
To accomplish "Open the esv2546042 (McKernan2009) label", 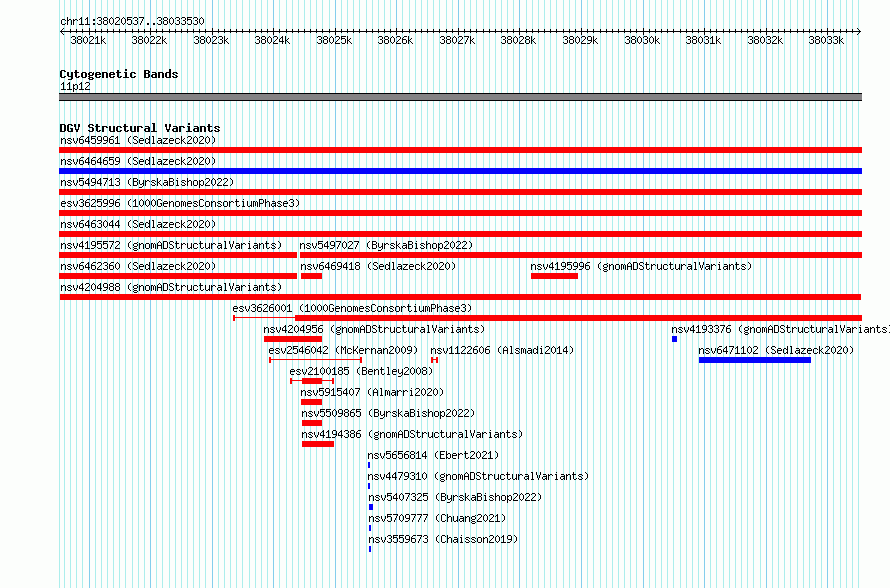I will tap(343, 350).
